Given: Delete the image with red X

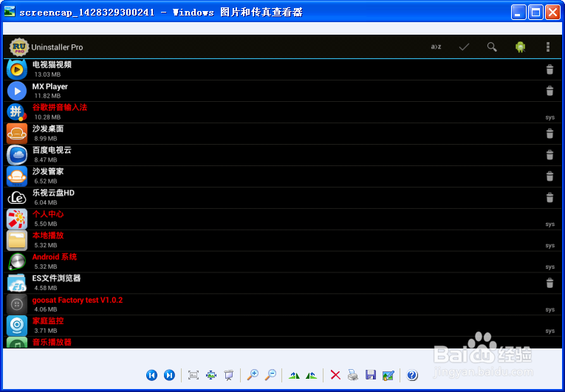Looking at the screenshot, I should click(335, 375).
